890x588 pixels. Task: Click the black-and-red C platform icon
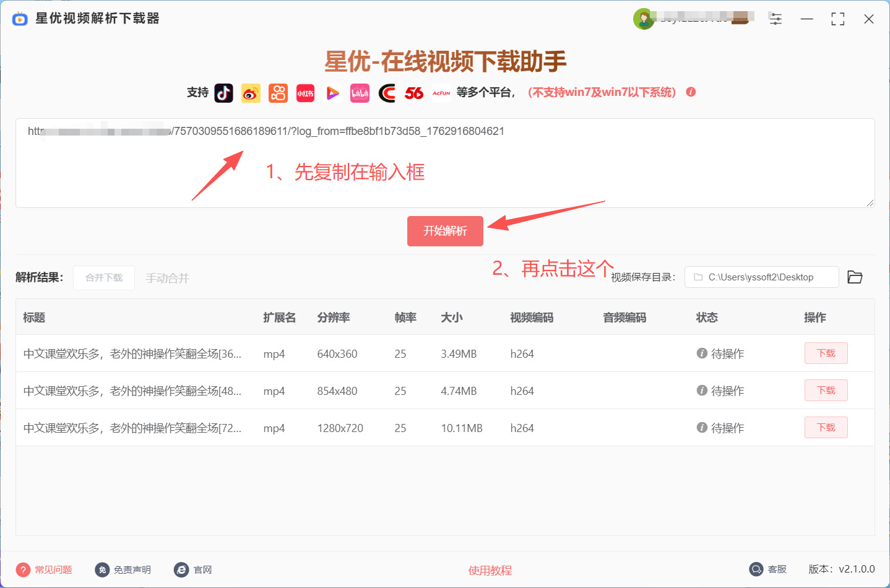coord(387,93)
